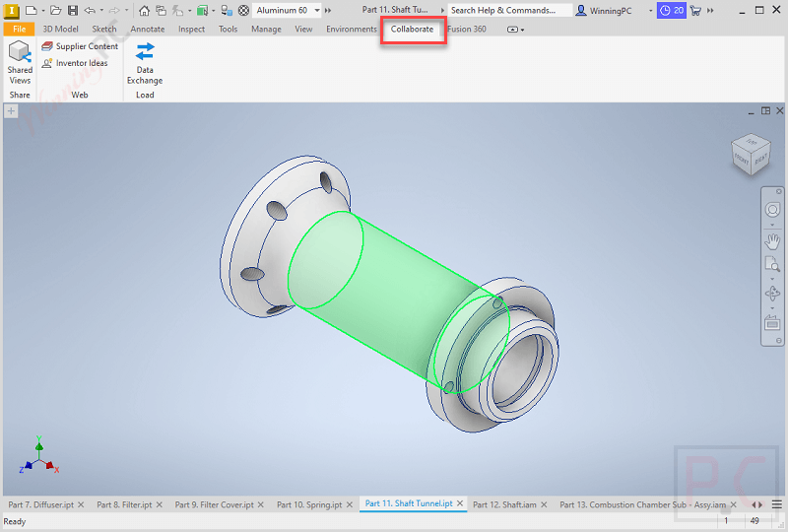Click the Redo arrow icon
This screenshot has width=788, height=532.
click(x=114, y=10)
